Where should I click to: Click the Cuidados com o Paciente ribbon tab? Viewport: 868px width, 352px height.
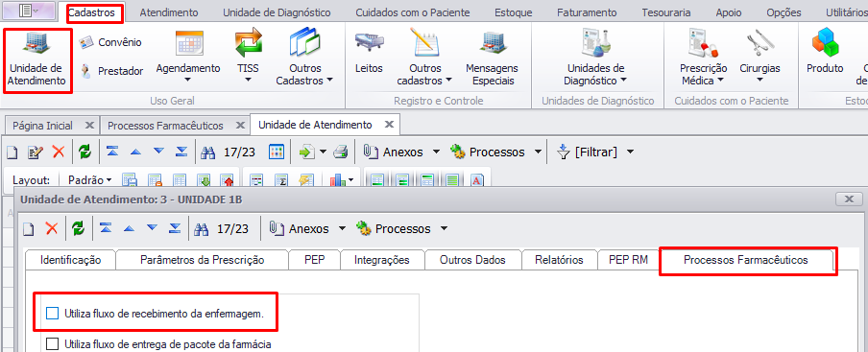click(413, 12)
